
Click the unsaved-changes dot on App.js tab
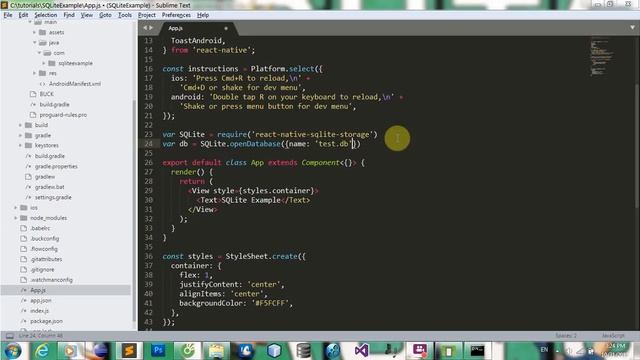click(x=226, y=28)
